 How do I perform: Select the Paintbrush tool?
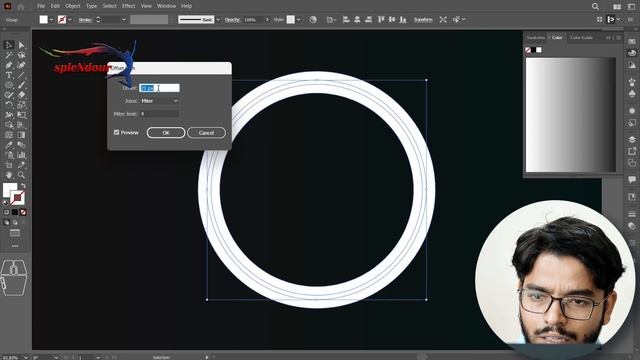point(21,85)
